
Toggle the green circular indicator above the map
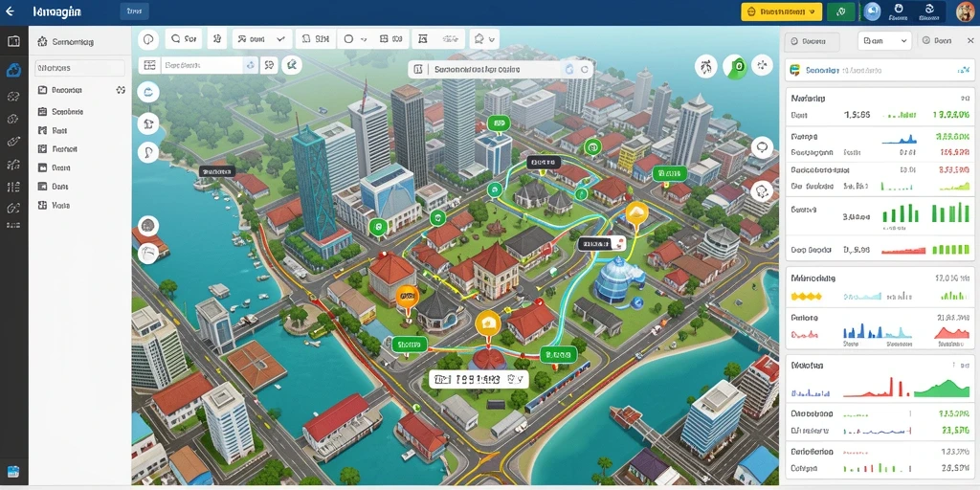coord(736,66)
